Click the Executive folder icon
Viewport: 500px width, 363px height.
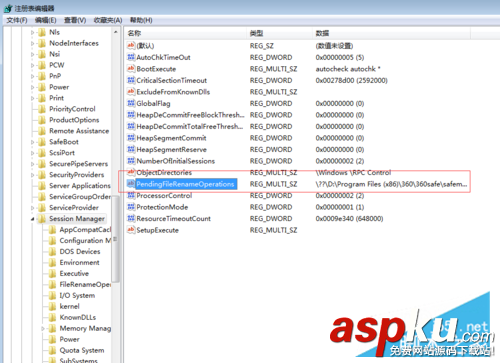click(x=52, y=274)
